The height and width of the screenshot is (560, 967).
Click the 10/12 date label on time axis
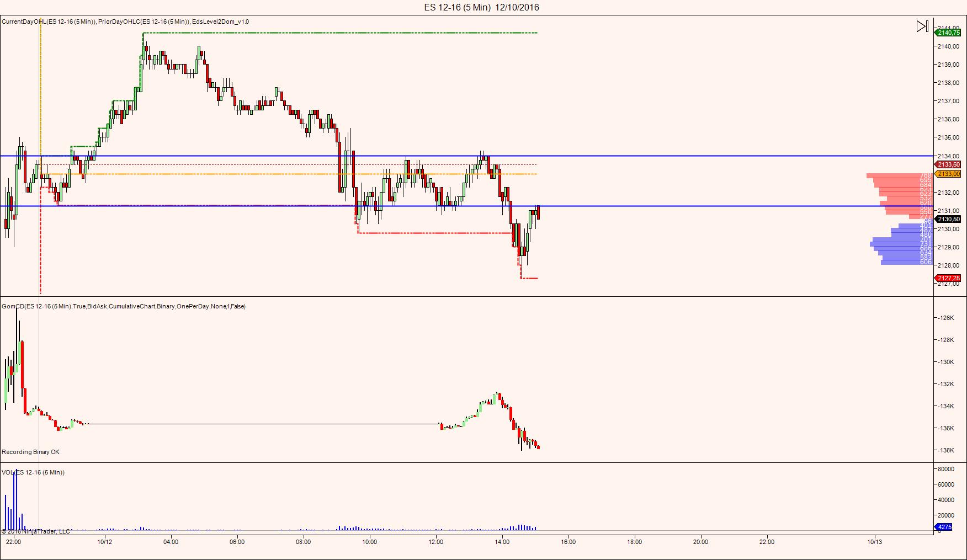tap(105, 542)
